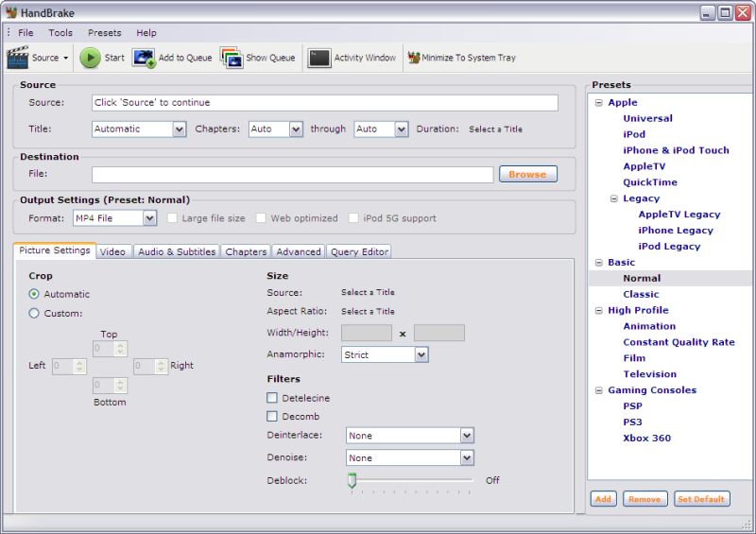Switch to the Advanced tab
Screen dimensions: 756x534
299,251
